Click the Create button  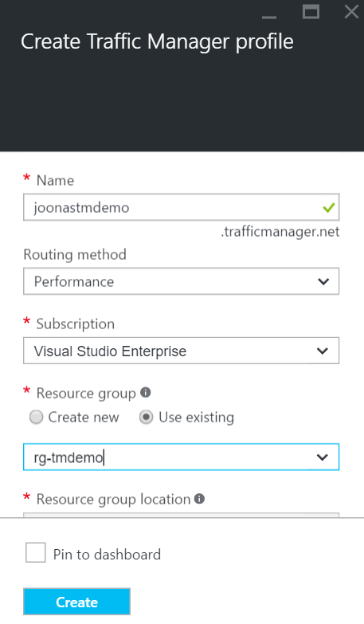coord(76,602)
